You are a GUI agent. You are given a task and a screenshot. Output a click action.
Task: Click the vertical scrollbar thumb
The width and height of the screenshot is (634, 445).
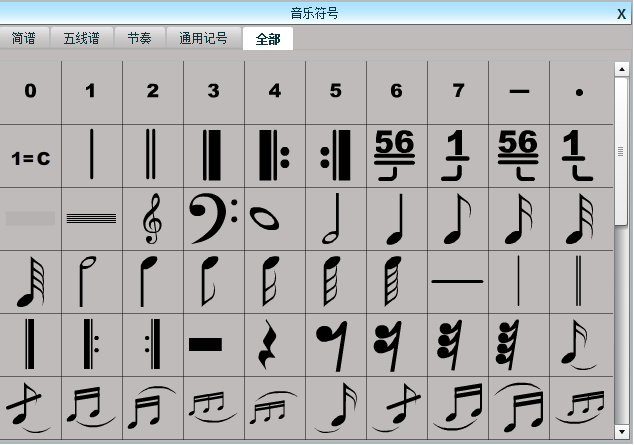(x=621, y=150)
